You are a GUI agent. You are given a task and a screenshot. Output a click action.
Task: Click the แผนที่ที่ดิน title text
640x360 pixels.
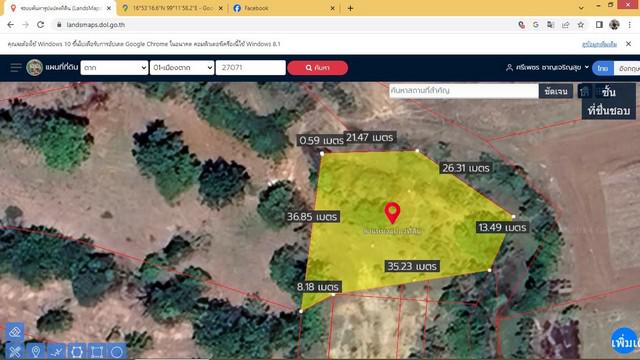pos(62,67)
